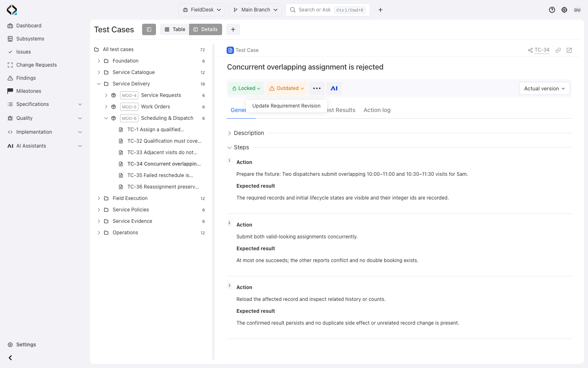Open the three-dot more actions menu
The width and height of the screenshot is (588, 368).
(x=317, y=88)
